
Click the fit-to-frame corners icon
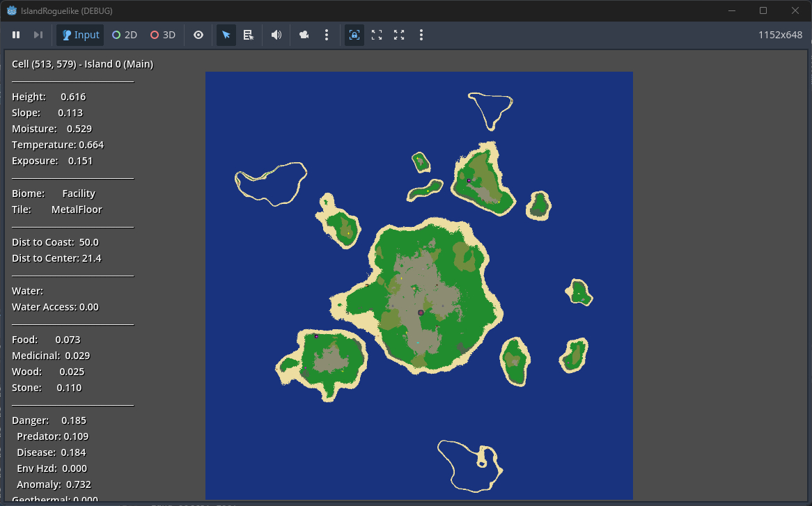(x=377, y=35)
